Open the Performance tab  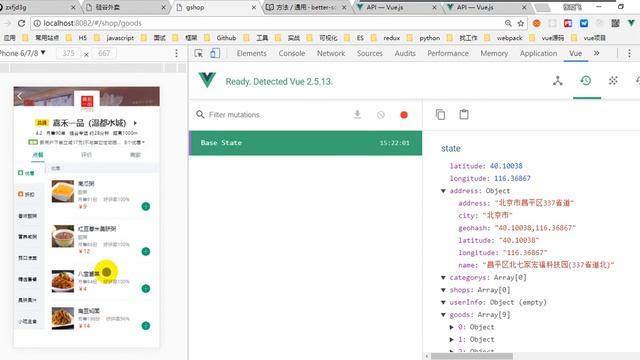tap(448, 53)
